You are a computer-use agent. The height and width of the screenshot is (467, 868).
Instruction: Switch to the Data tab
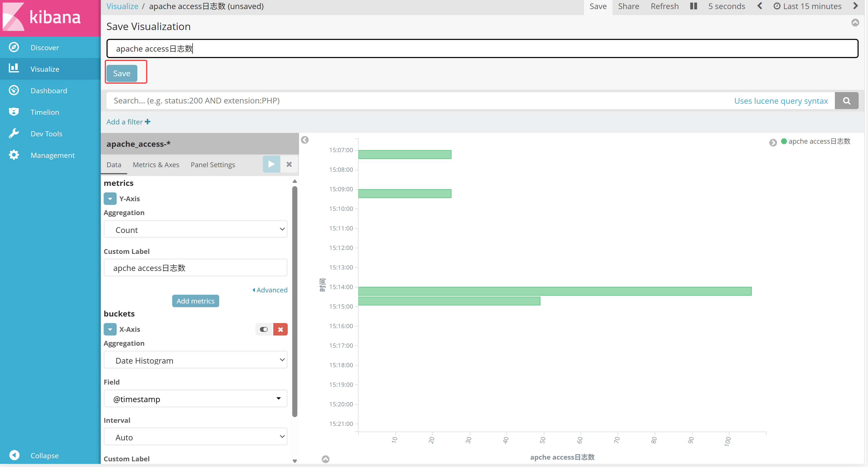click(114, 165)
